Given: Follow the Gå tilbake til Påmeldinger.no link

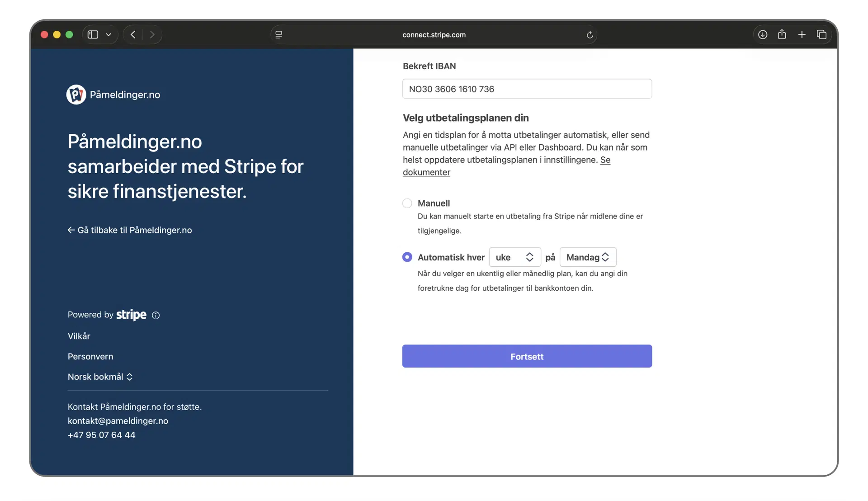Looking at the screenshot, I should [x=130, y=230].
